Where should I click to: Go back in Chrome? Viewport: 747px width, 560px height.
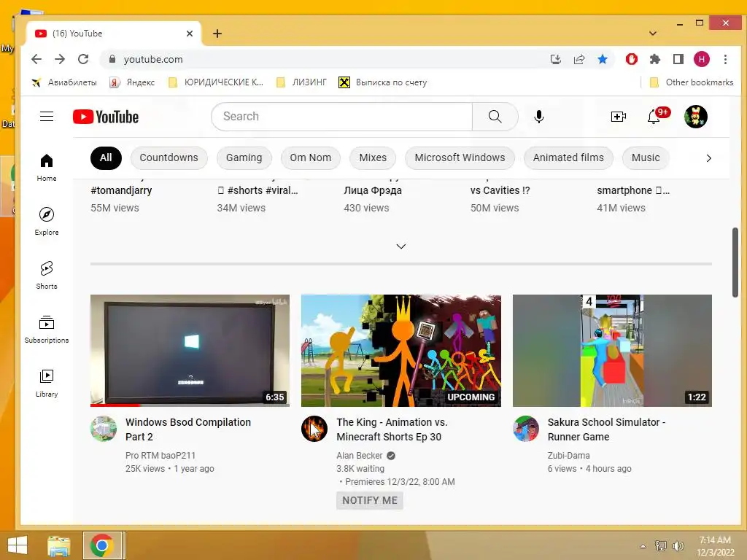(36, 59)
